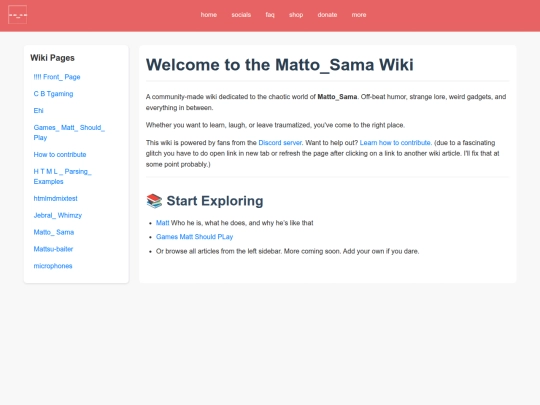Screen dimensions: 540x405
Task: Open H T M L _ Parsing_ Examples page
Action: point(62,176)
